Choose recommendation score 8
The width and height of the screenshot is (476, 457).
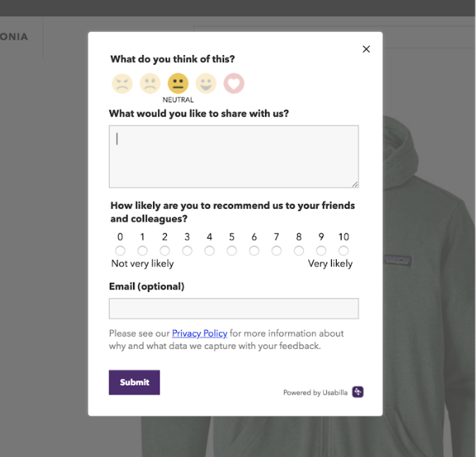(x=299, y=251)
